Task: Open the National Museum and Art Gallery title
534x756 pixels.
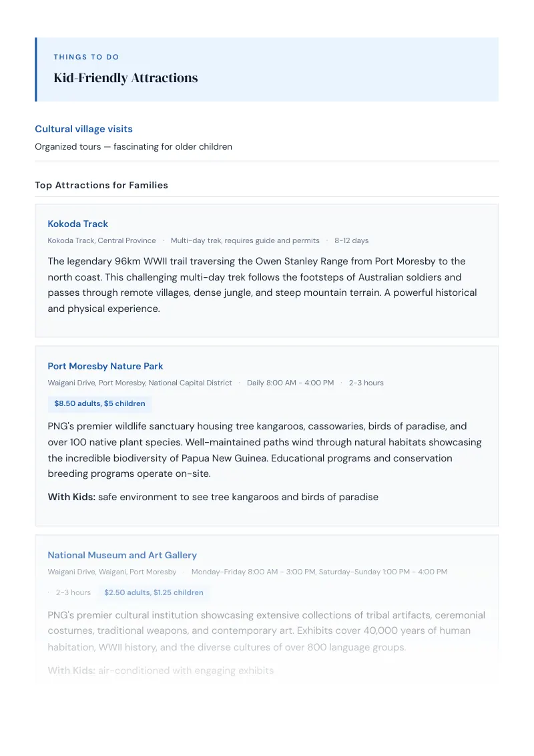Action: click(x=122, y=555)
